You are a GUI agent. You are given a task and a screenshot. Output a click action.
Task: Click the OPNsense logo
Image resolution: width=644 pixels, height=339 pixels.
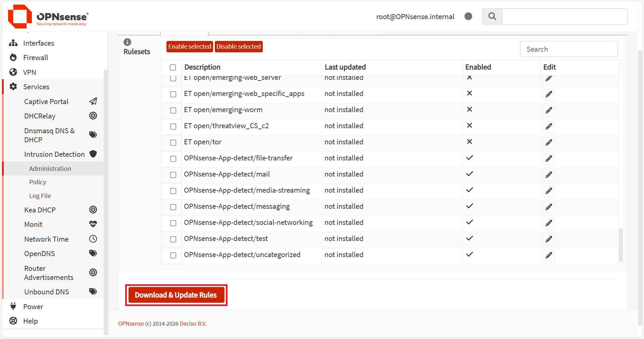click(48, 17)
